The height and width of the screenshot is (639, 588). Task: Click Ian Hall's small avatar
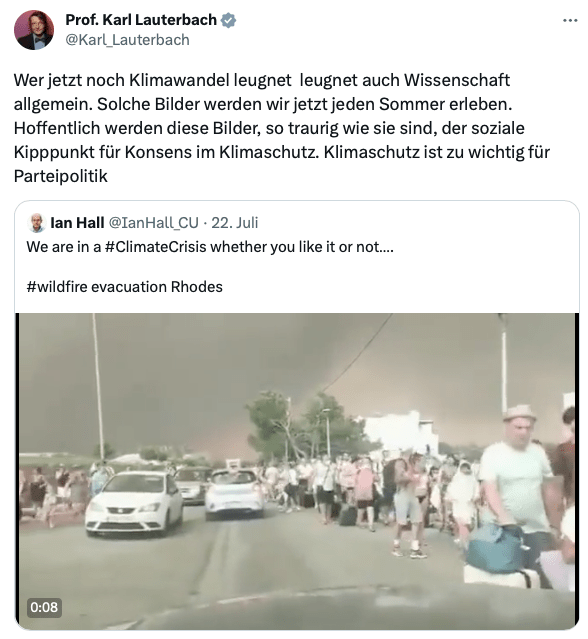(37, 223)
